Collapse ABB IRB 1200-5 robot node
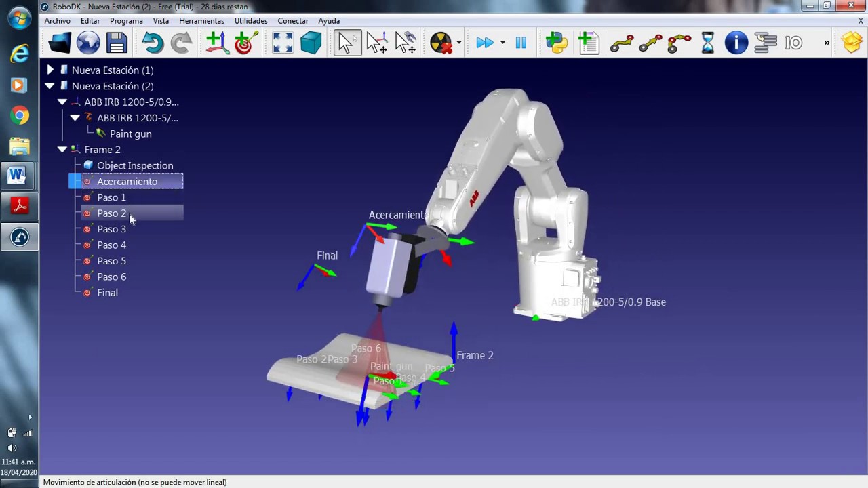This screenshot has width=868, height=488. click(x=75, y=118)
